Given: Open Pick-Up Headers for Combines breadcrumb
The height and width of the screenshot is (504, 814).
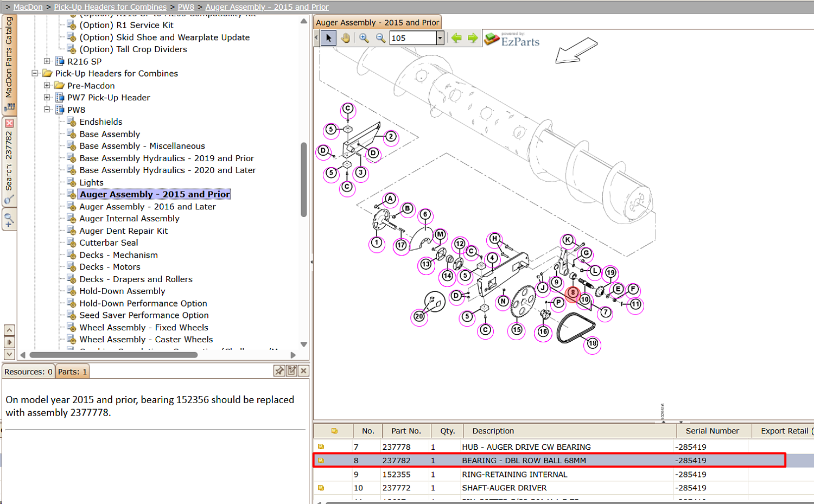Looking at the screenshot, I should click(x=110, y=7).
